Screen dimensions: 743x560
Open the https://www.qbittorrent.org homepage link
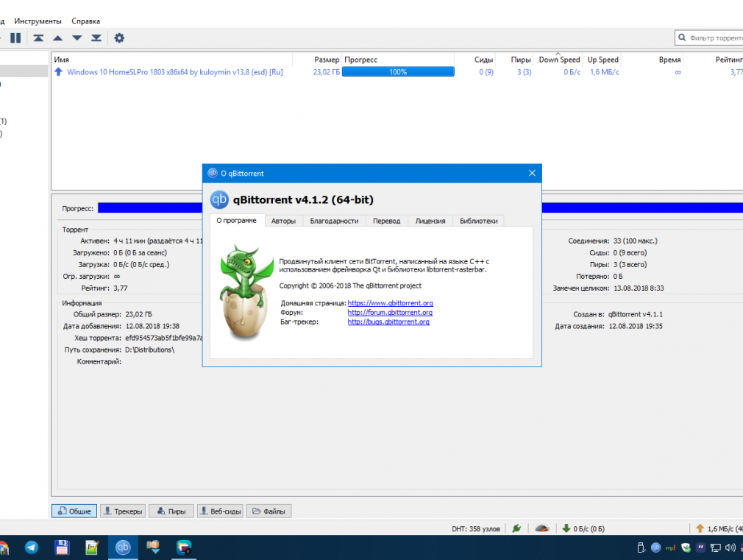(390, 303)
